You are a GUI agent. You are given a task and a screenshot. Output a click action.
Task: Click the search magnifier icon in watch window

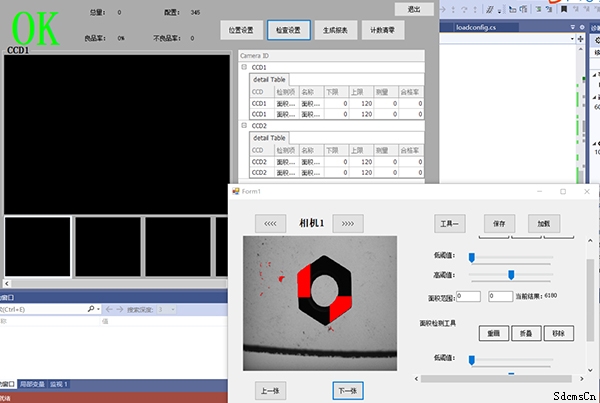[x=91, y=310]
